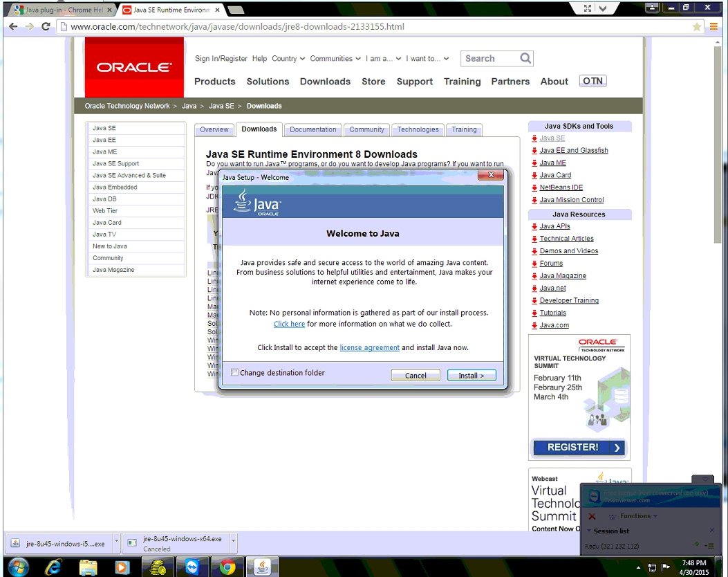
Task: Show hidden system tray icons
Action: (638, 567)
